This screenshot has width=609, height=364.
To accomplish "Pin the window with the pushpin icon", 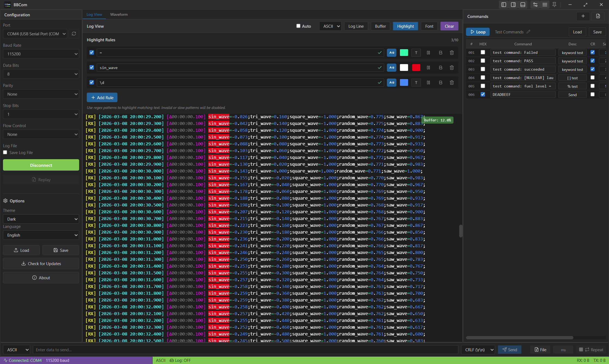I will [554, 5].
